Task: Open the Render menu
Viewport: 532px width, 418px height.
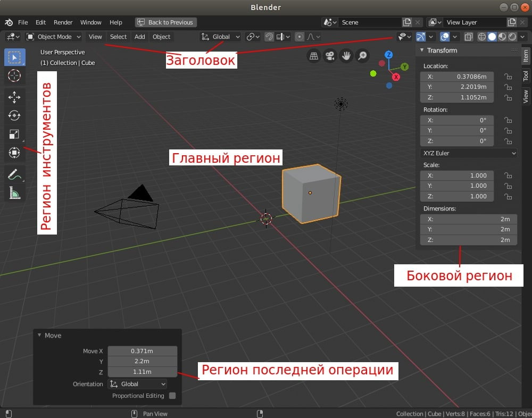Action: point(63,22)
